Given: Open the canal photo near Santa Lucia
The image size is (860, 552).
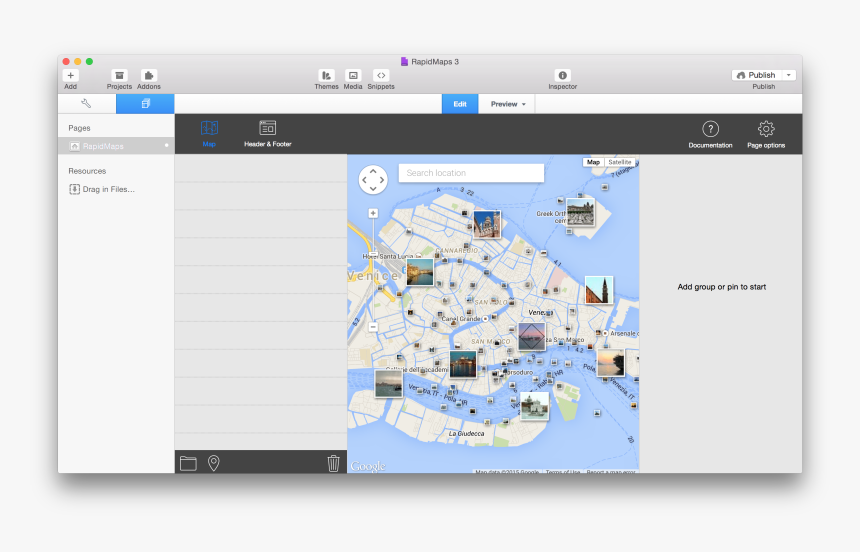Looking at the screenshot, I should [x=420, y=272].
